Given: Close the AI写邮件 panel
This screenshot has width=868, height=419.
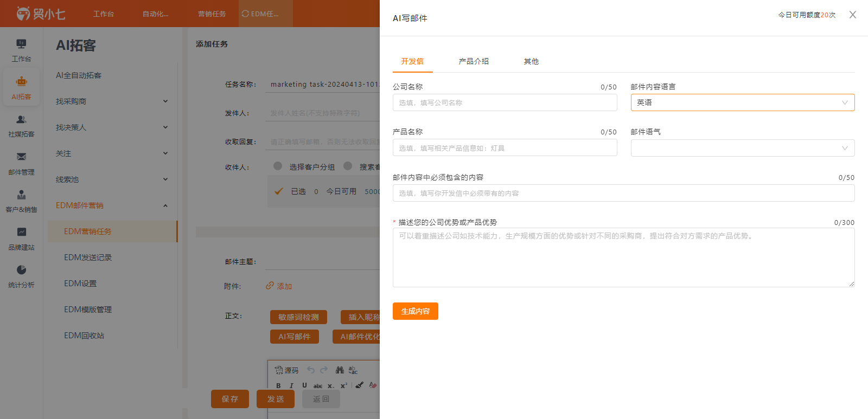Looking at the screenshot, I should pyautogui.click(x=853, y=15).
